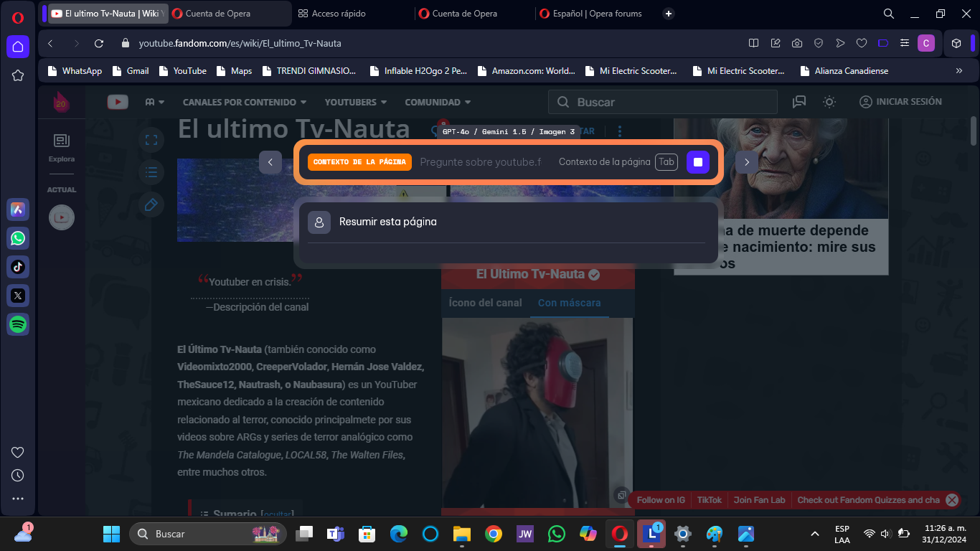Show hidden system tray icons chevron
Viewport: 980px width, 551px height.
click(815, 534)
